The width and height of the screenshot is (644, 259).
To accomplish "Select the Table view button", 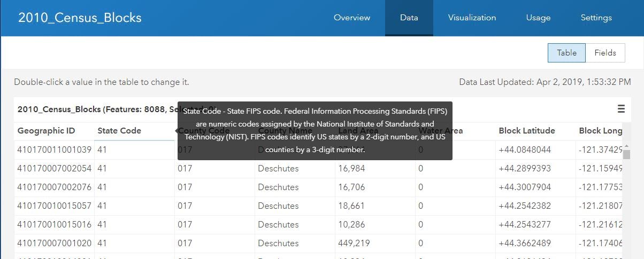I will [566, 53].
